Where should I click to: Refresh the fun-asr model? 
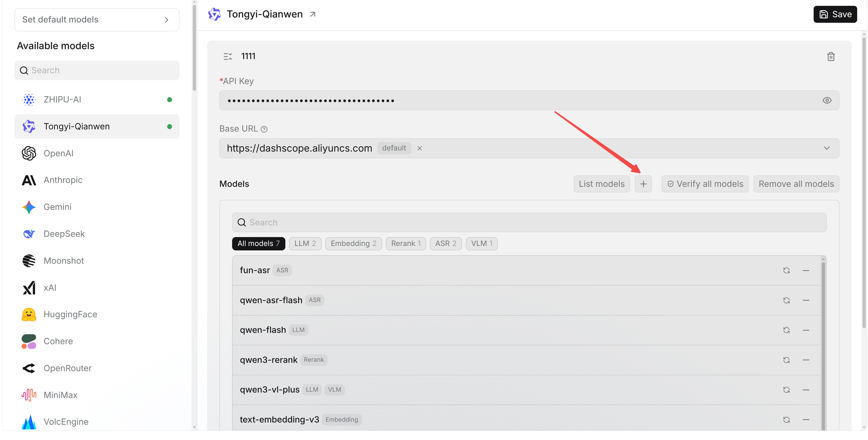[x=786, y=271]
